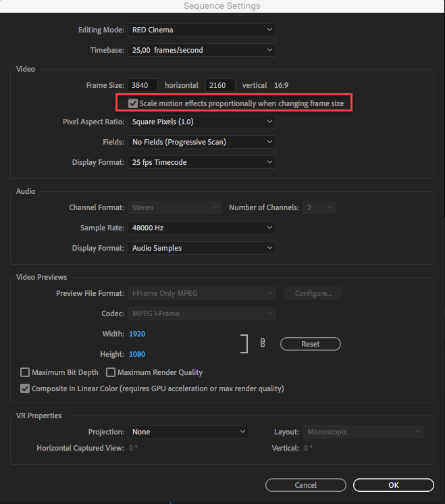
Task: Open the Channel Format Stereo dropdown
Action: 175,207
